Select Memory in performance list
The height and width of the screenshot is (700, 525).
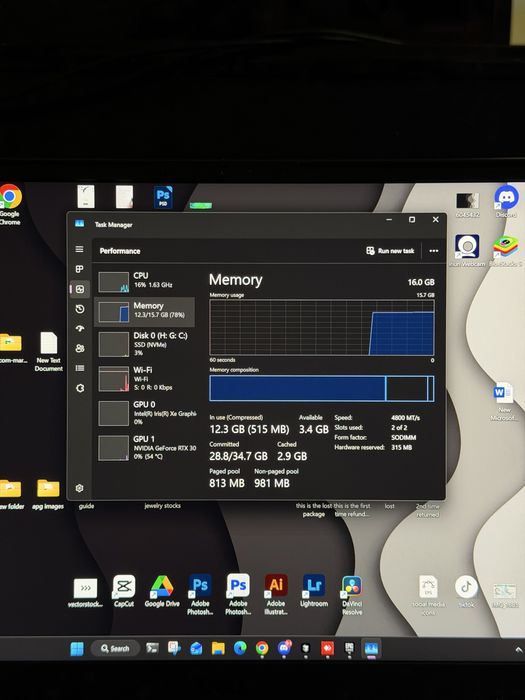(145, 311)
